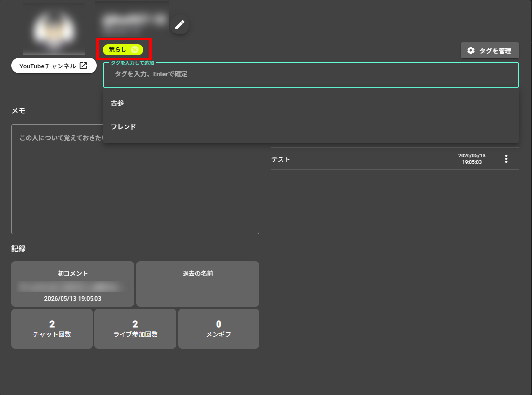Select the フレンド tag suggestion
This screenshot has height=395, width=532.
(311, 127)
